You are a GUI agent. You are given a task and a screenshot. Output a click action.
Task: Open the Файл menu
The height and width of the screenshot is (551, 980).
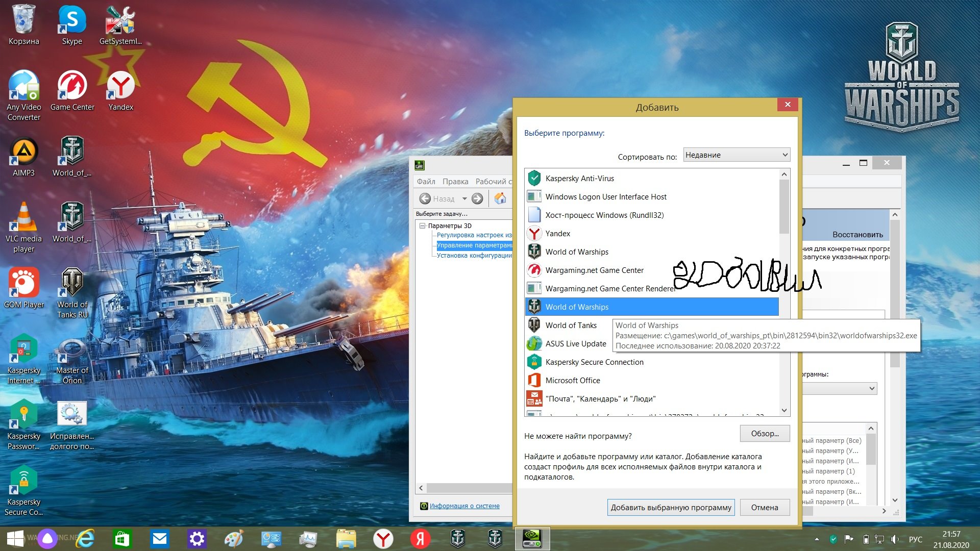pos(426,181)
